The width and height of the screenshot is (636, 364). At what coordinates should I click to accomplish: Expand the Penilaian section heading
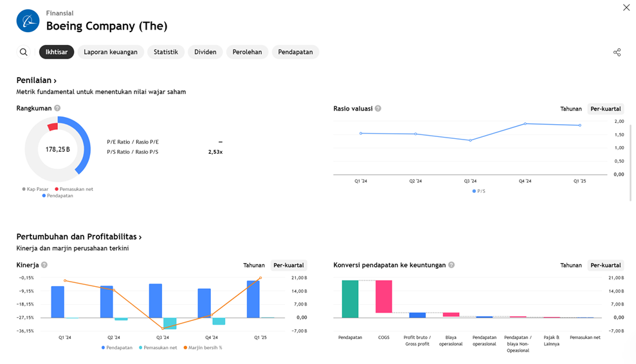(x=37, y=80)
